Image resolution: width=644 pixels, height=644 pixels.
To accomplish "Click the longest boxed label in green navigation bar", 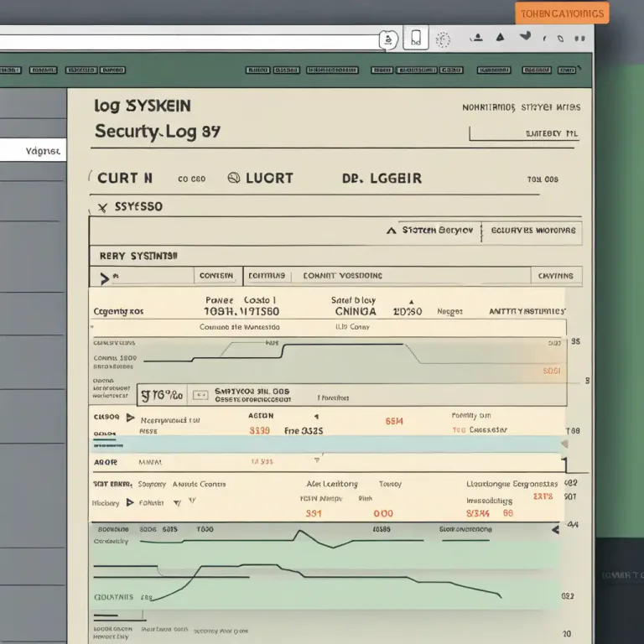I will point(333,70).
